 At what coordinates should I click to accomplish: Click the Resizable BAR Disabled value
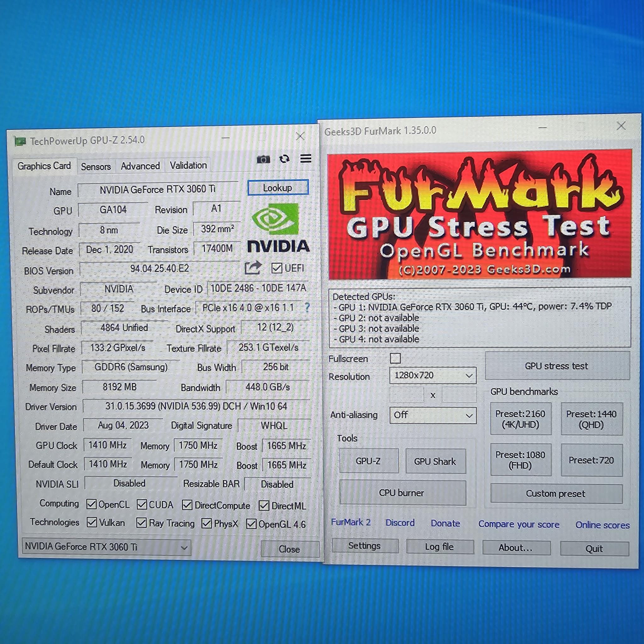277,484
